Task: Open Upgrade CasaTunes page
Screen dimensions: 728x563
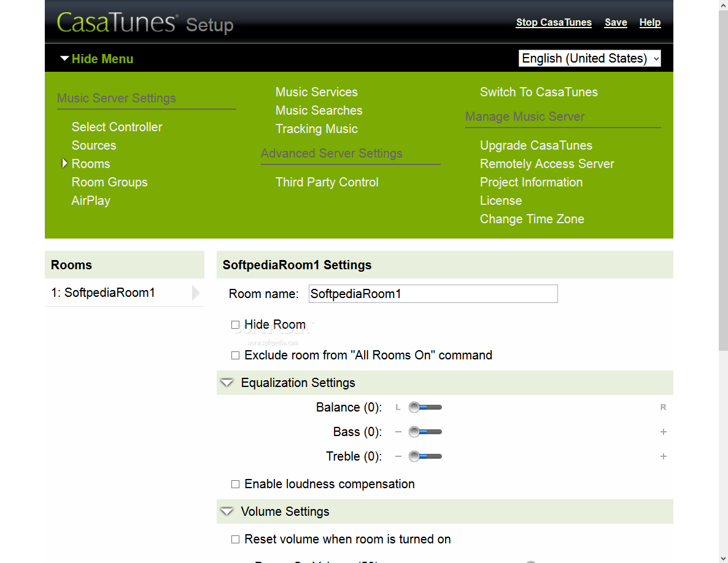Action: [536, 145]
